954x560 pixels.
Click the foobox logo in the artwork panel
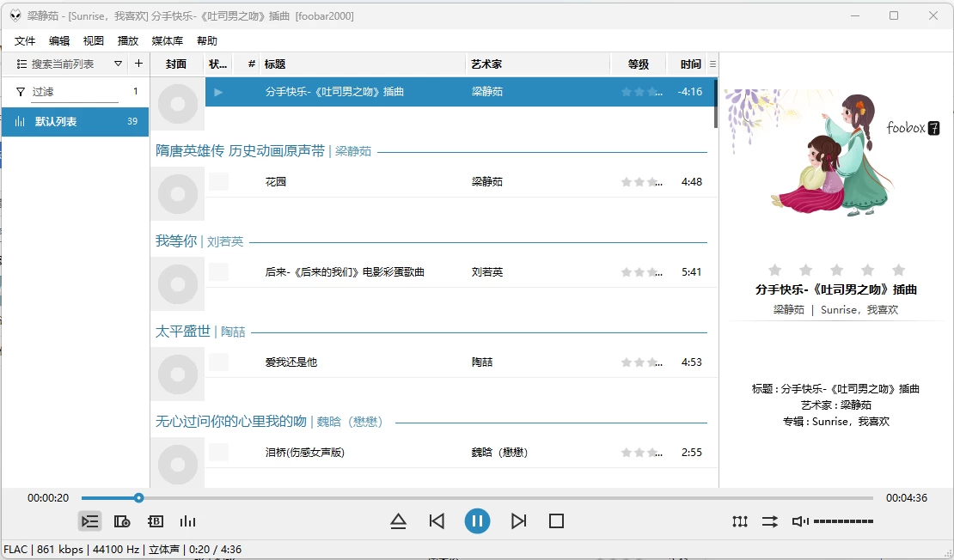coord(913,127)
